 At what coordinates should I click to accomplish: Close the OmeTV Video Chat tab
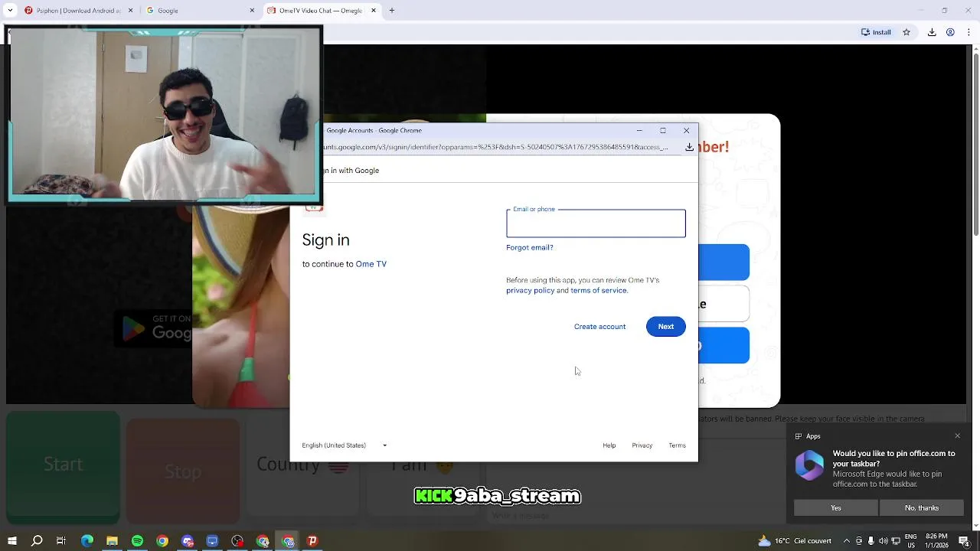pos(374,11)
